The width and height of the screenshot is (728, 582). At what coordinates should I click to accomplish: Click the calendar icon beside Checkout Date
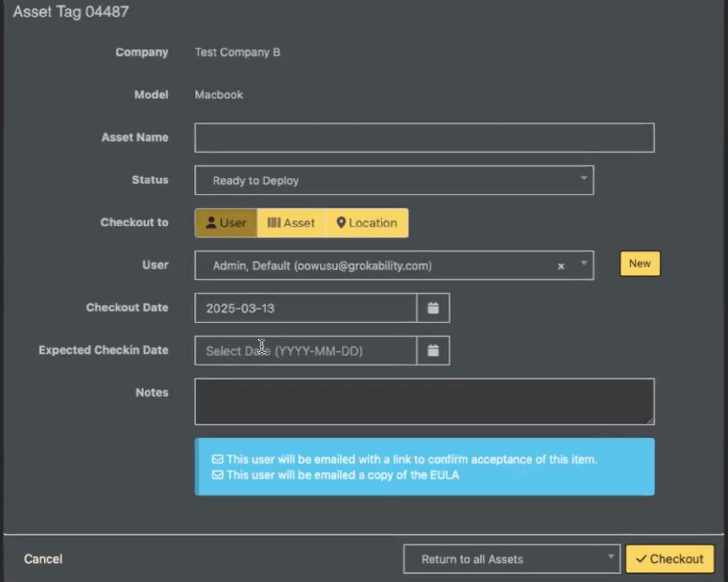click(432, 308)
